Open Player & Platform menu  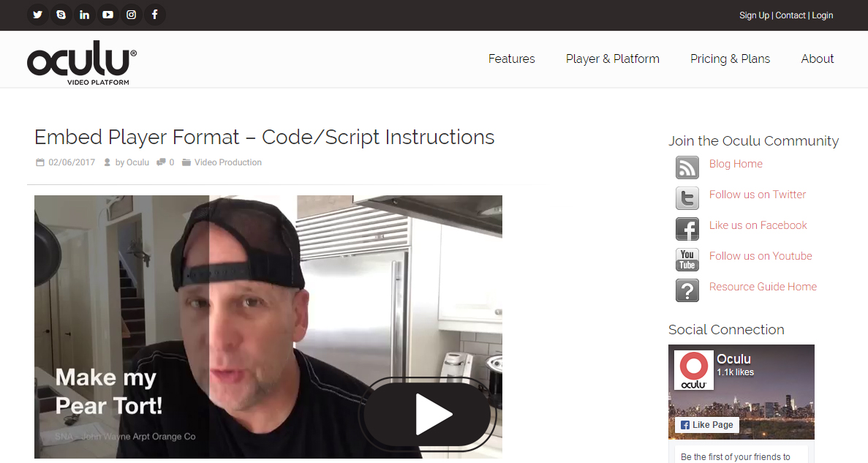pos(612,59)
